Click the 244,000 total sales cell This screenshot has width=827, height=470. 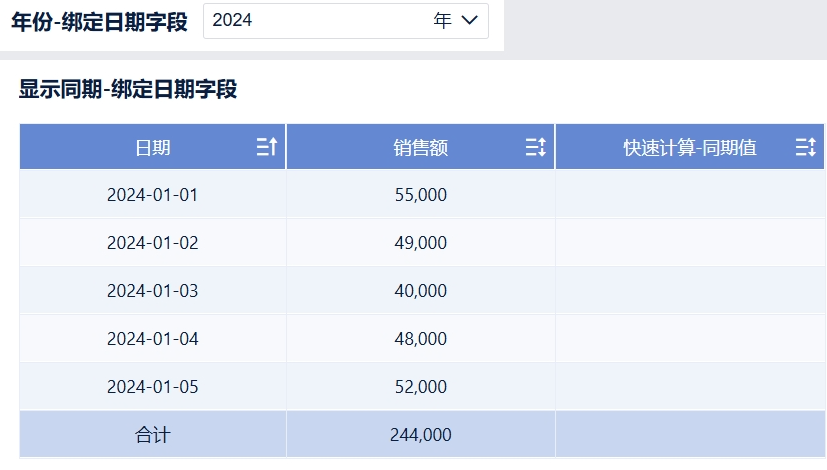pyautogui.click(x=420, y=435)
